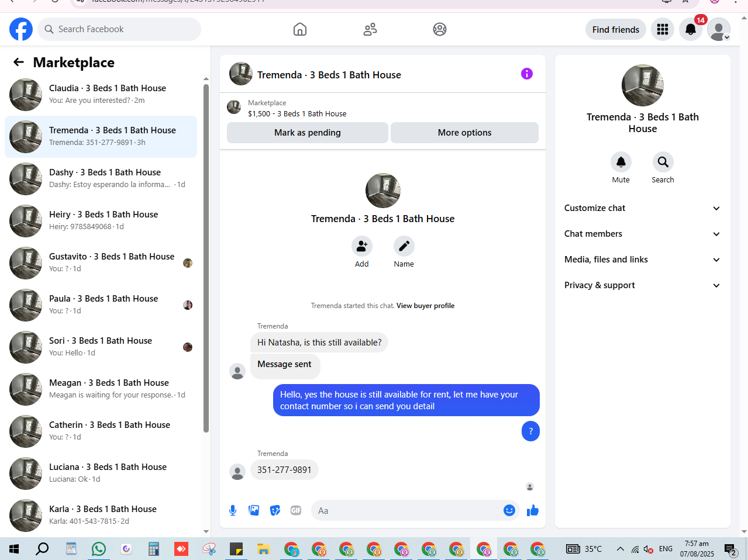Image resolution: width=748 pixels, height=560 pixels.
Task: Search in conversation magnifier icon
Action: tap(663, 162)
